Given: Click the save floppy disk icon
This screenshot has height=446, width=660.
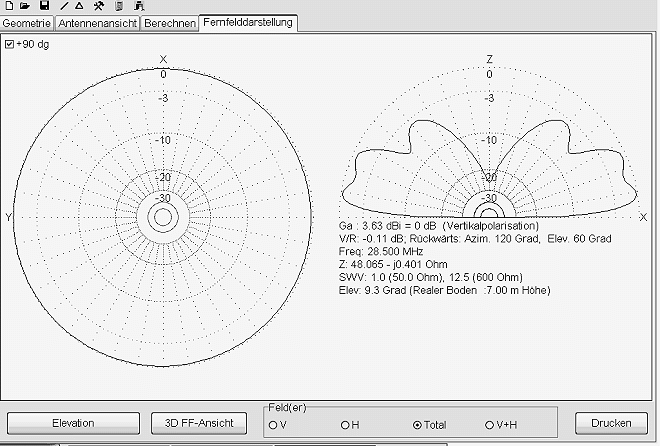Looking at the screenshot, I should click(x=45, y=6).
